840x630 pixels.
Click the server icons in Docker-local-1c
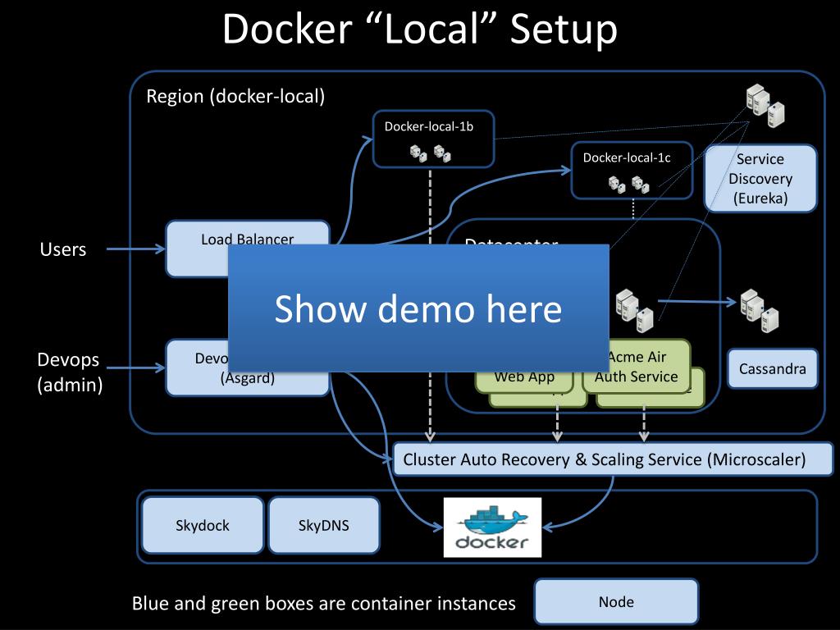628,185
